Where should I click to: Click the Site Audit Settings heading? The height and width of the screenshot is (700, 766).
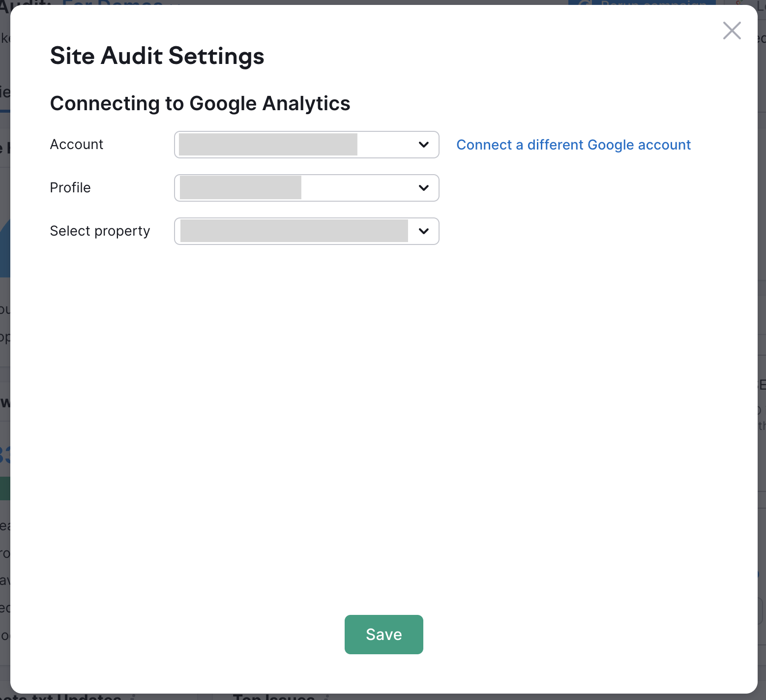coord(157,56)
